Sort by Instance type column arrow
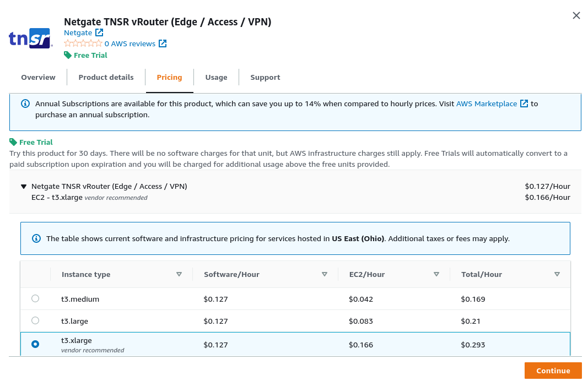The height and width of the screenshot is (381, 588). click(x=179, y=274)
